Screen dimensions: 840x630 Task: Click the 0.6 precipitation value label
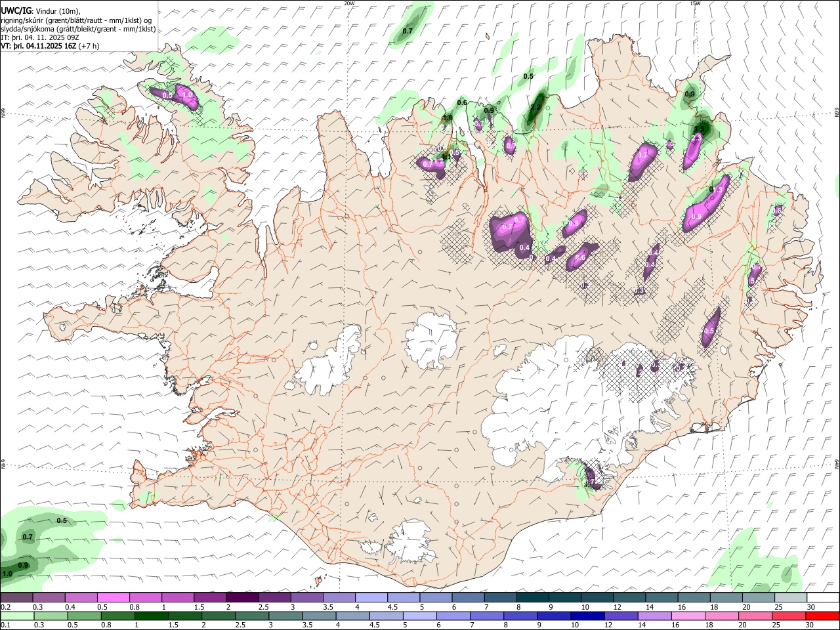pyautogui.click(x=462, y=102)
